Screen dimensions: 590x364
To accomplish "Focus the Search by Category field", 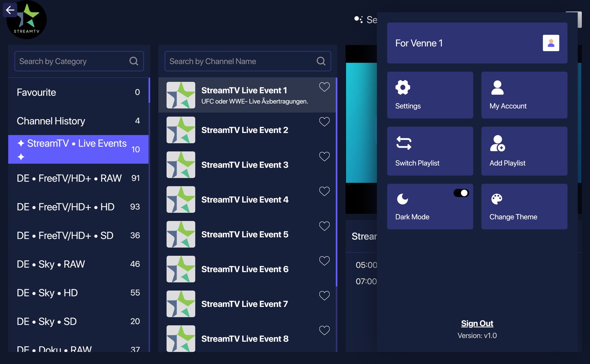I will pos(79,61).
